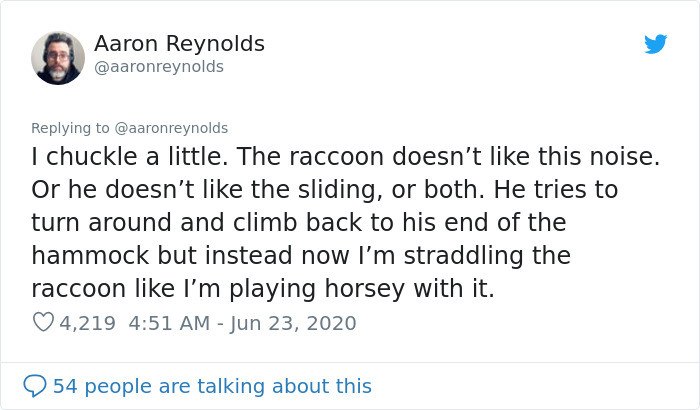
Task: Open Aaron Reynolds' profile picture
Action: [x=58, y=57]
